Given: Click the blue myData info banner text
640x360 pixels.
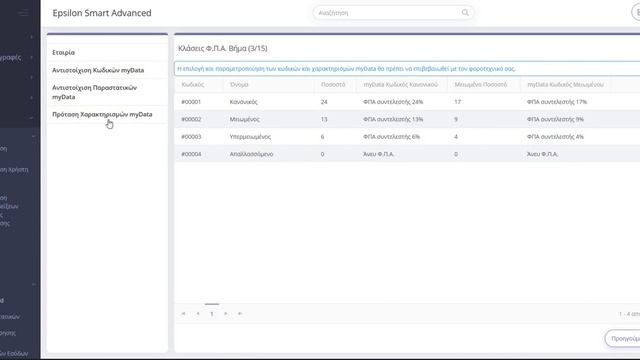Looking at the screenshot, I should [x=347, y=69].
